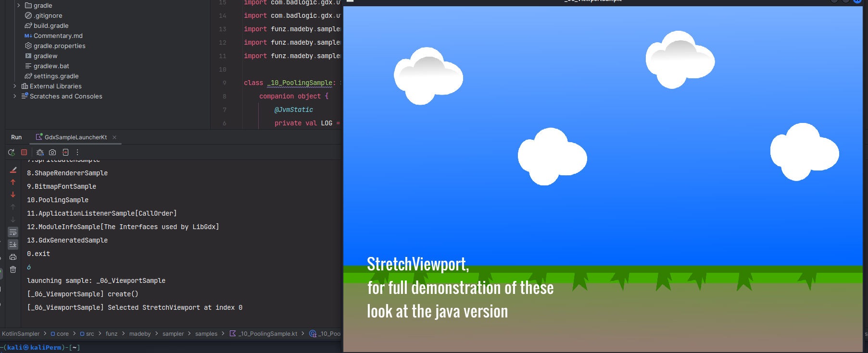The height and width of the screenshot is (353, 868).
Task: Stop the running process with red square
Action: pos(24,152)
